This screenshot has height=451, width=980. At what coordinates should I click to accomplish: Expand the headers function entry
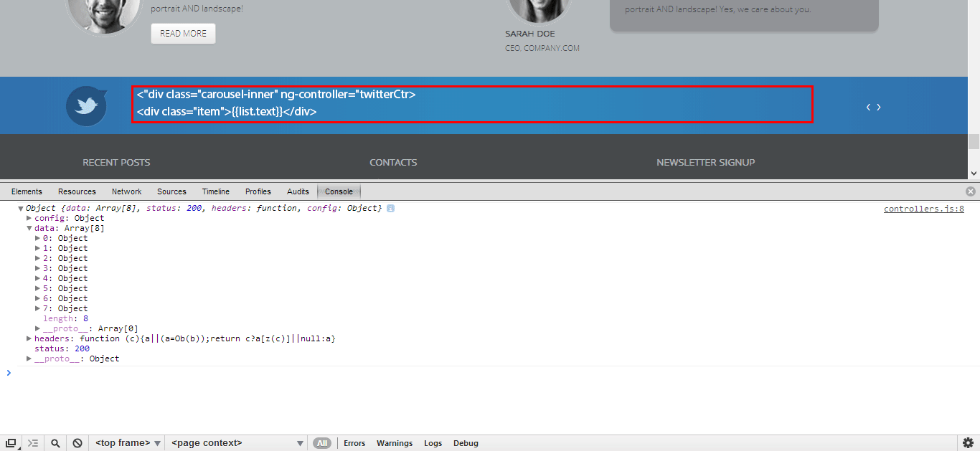coord(29,338)
